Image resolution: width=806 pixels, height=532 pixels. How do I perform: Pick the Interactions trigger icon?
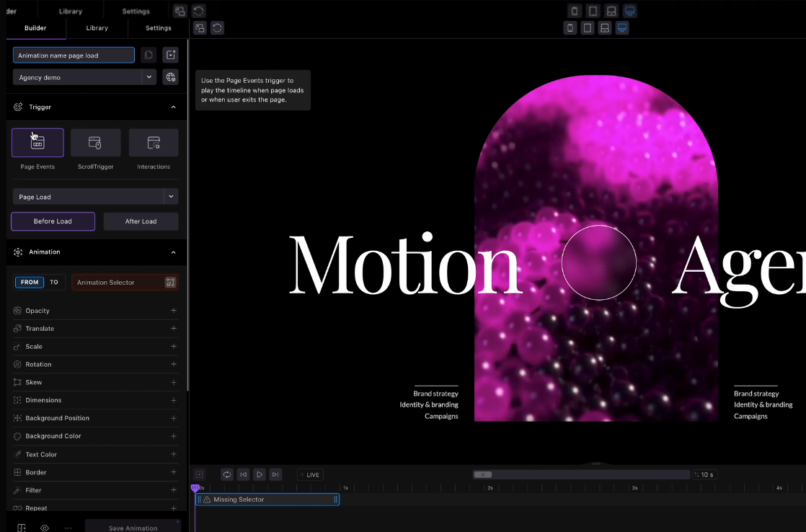[154, 143]
